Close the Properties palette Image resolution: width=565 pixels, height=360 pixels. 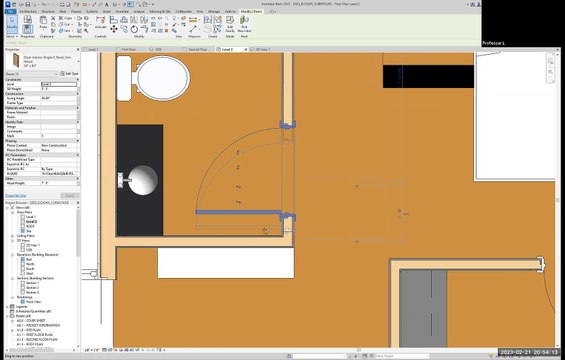click(x=78, y=49)
